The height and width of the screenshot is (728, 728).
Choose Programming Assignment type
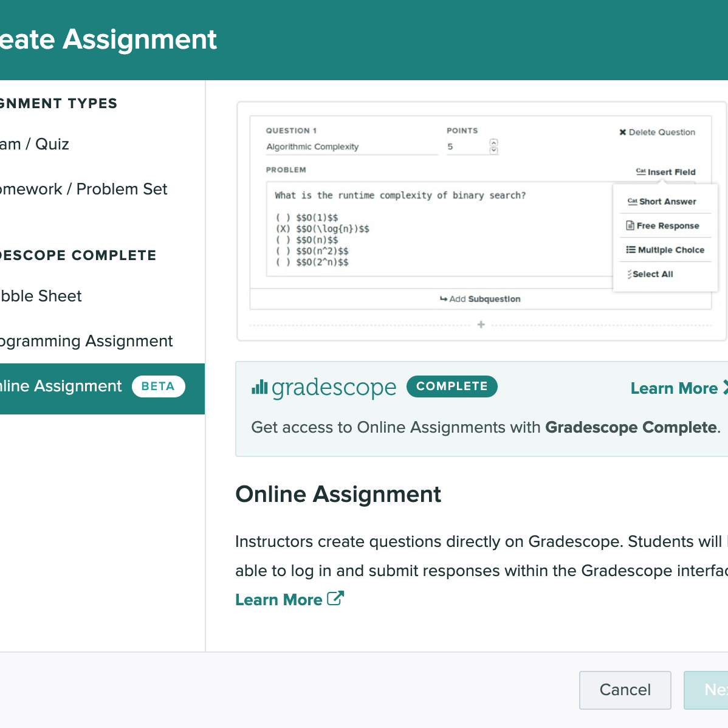86,341
